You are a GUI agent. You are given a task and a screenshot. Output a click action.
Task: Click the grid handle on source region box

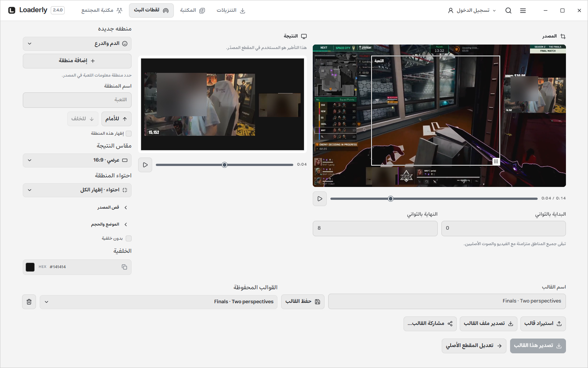496,161
